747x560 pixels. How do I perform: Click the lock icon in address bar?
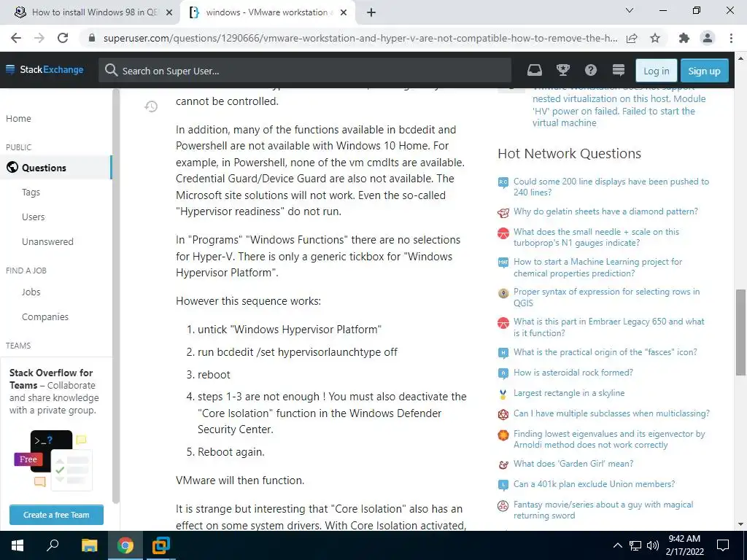coord(93,38)
